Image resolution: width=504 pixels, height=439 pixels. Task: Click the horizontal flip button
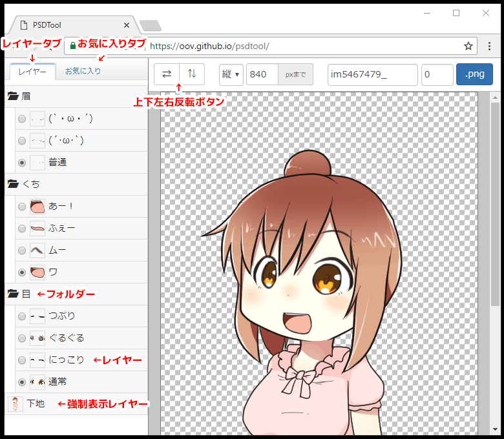point(167,74)
